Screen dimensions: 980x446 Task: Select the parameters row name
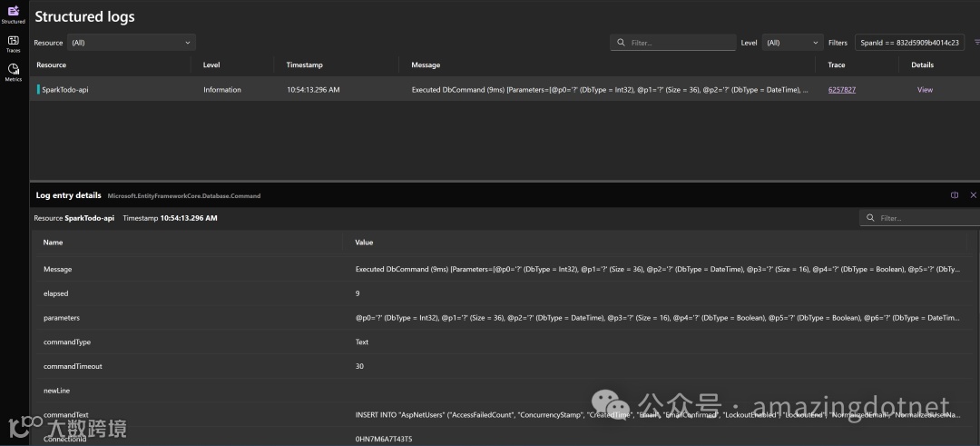(x=62, y=319)
